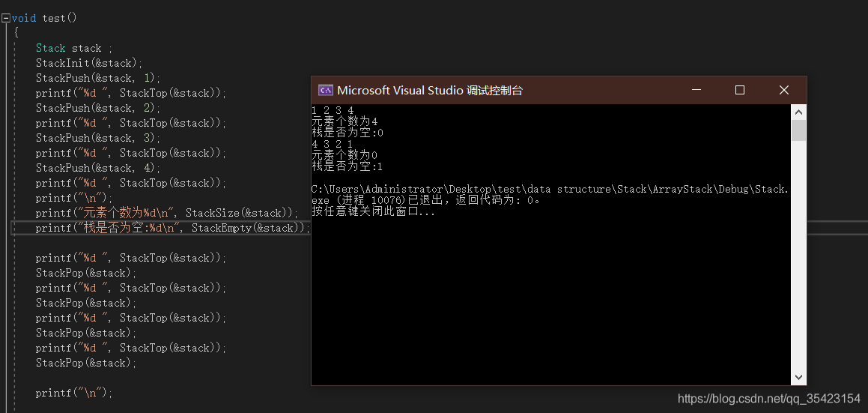Minimize the debug console window
Screen dimensions: 868x413
(696, 91)
